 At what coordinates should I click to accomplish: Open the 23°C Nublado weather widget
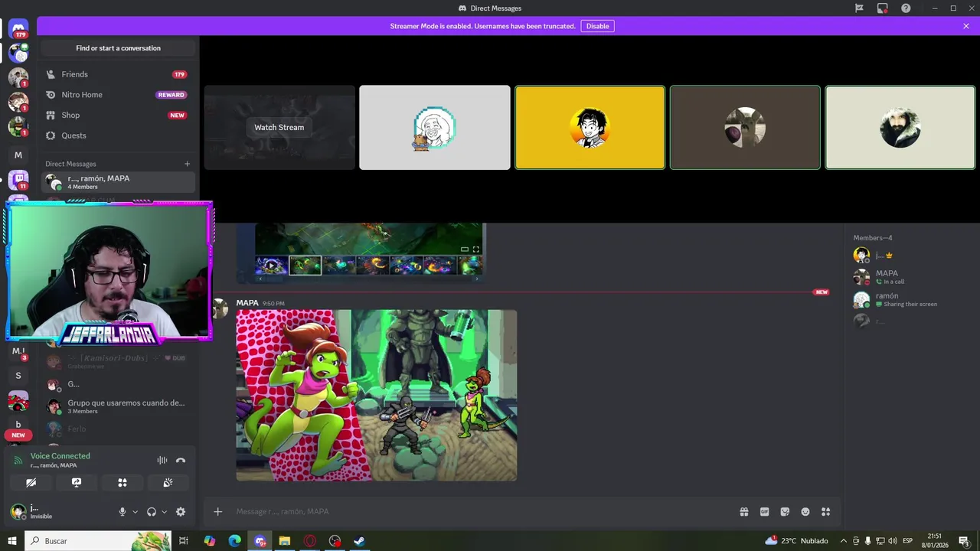[796, 541]
